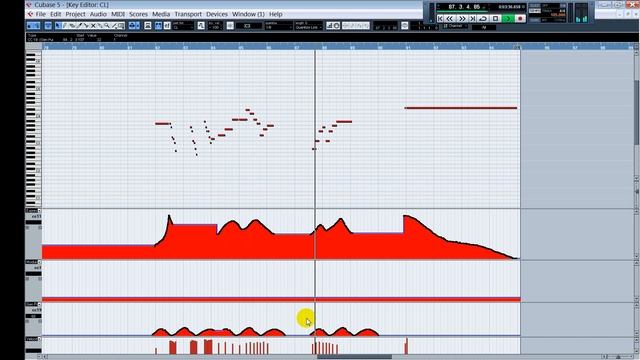Select the Mute tool (X icon)
The image size is (640, 360).
click(x=93, y=26)
